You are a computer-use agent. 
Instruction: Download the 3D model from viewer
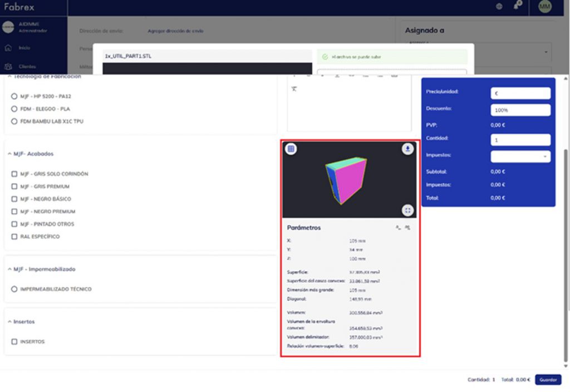(408, 149)
